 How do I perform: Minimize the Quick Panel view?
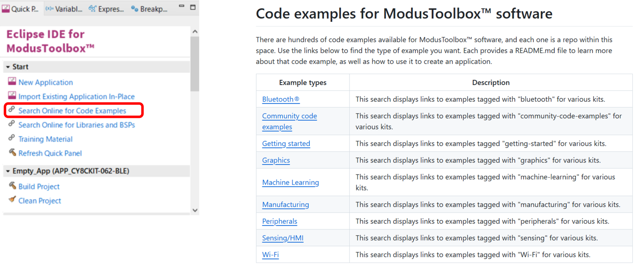pos(181,6)
